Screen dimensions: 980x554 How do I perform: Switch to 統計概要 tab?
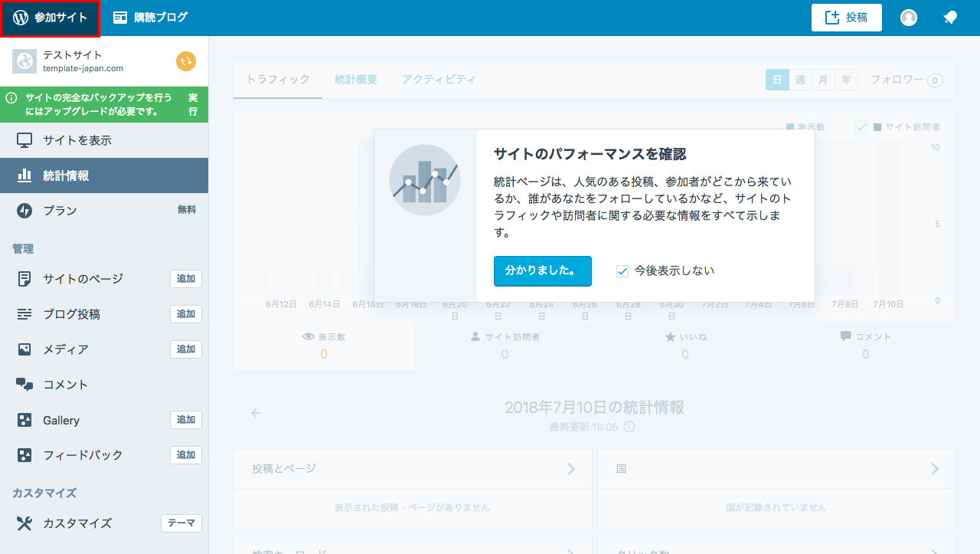point(356,80)
